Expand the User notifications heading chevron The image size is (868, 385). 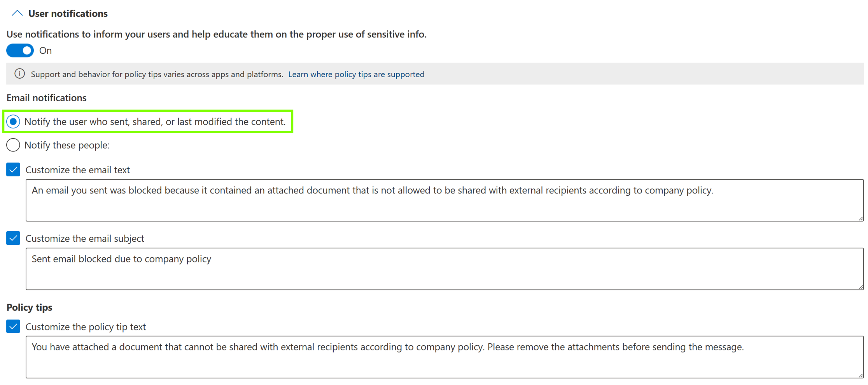[x=17, y=13]
